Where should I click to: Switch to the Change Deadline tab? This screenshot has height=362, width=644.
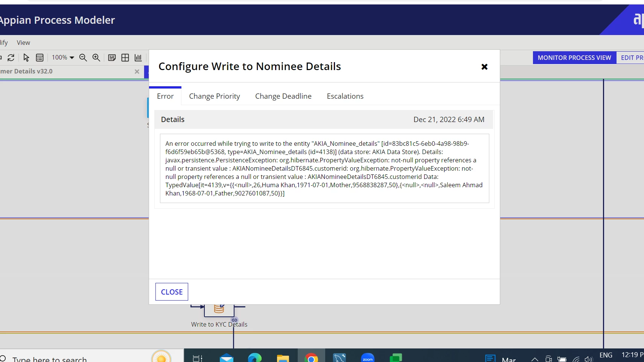point(283,96)
